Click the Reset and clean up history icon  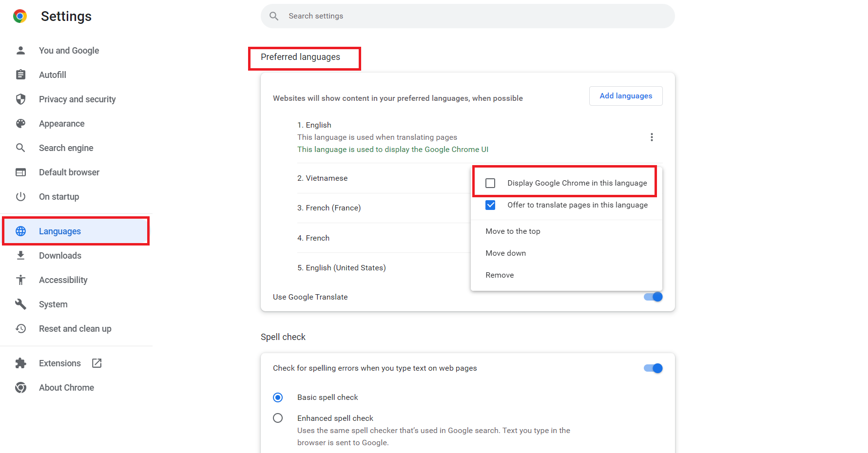[x=20, y=328]
